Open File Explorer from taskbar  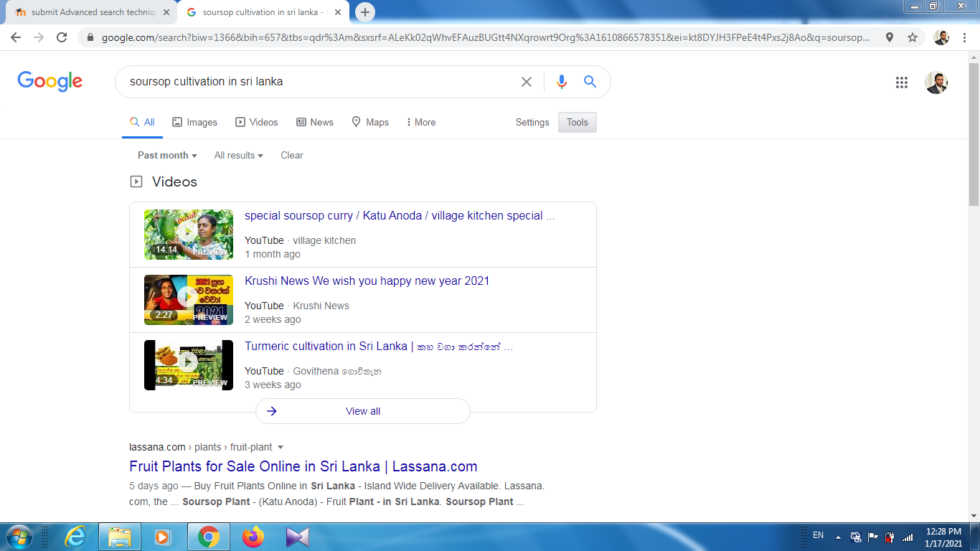pos(119,537)
